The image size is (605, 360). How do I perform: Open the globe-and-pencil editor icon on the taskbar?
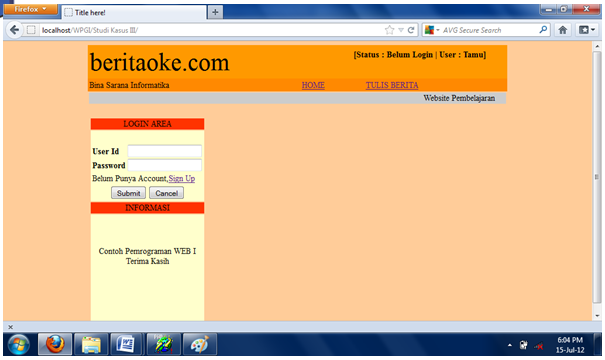click(x=163, y=344)
